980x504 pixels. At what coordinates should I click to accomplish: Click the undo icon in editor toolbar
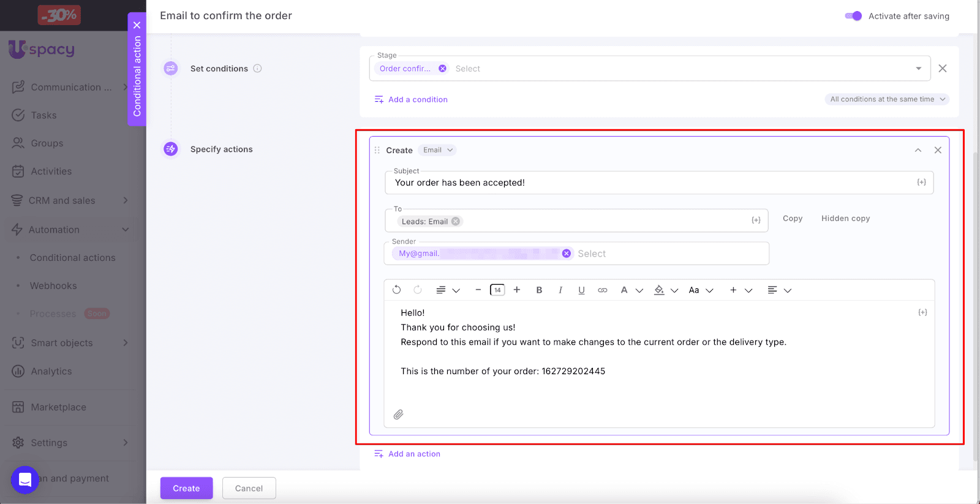(x=396, y=290)
